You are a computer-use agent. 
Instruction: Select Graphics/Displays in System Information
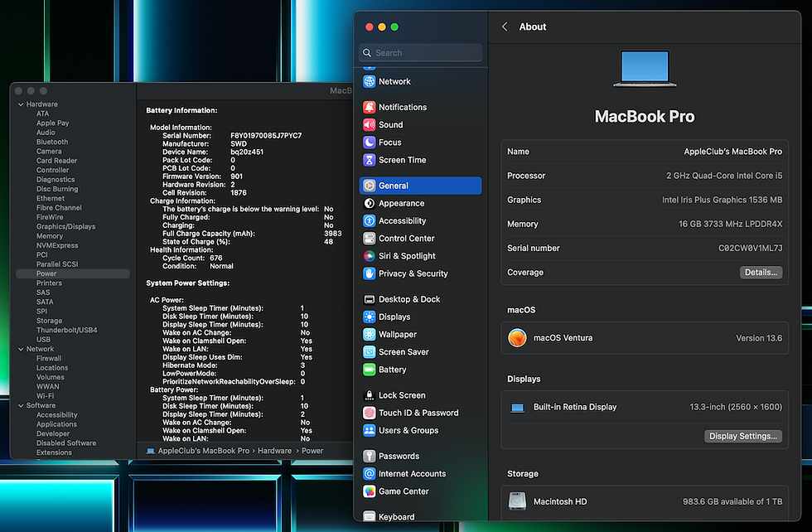pyautogui.click(x=65, y=227)
